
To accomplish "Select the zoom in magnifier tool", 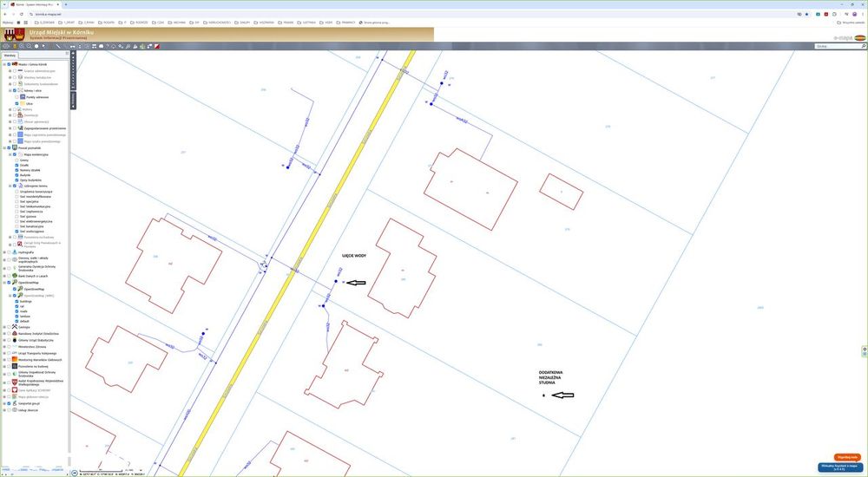I will point(22,47).
